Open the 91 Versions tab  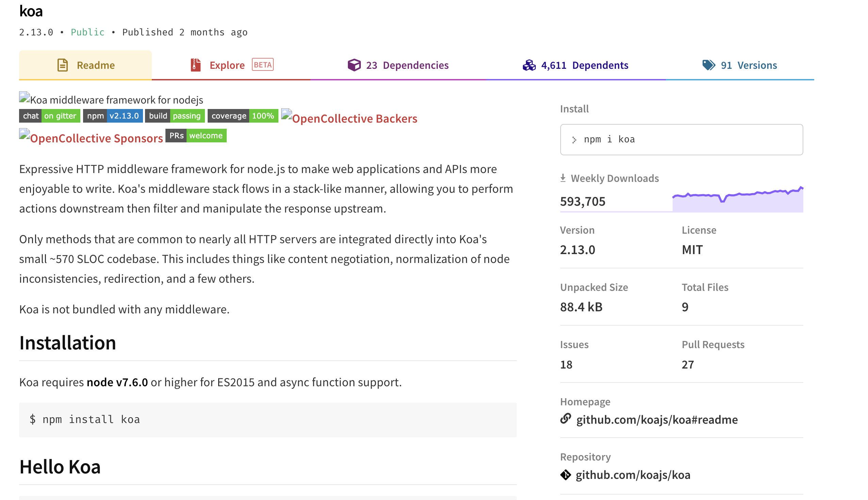coord(748,65)
